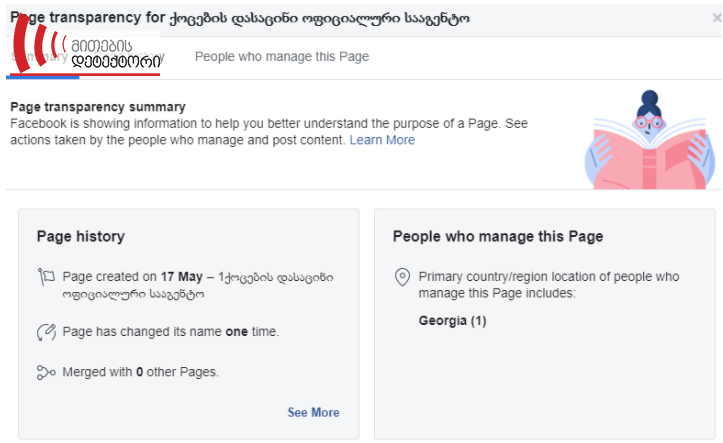723x443 pixels.
Task: Click See More in Page history
Action: (313, 413)
